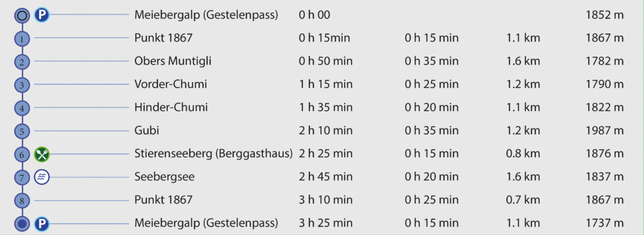
Task: Click the Hinder-Chumi waypoint name
Action: click(171, 107)
